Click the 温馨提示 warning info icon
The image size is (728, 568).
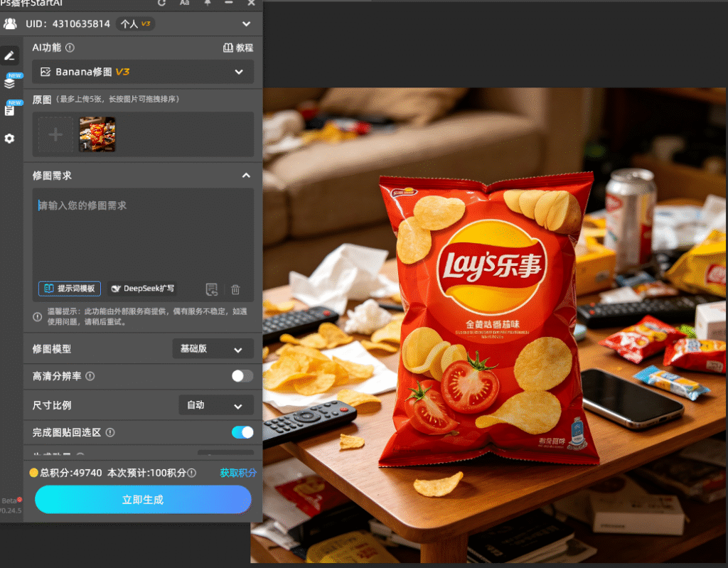click(37, 317)
